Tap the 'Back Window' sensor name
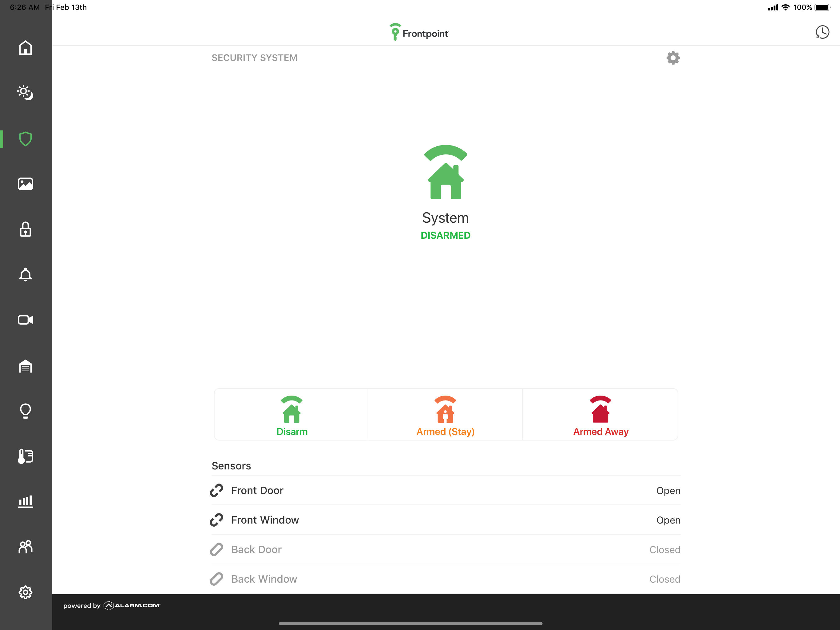840x630 pixels. [264, 579]
